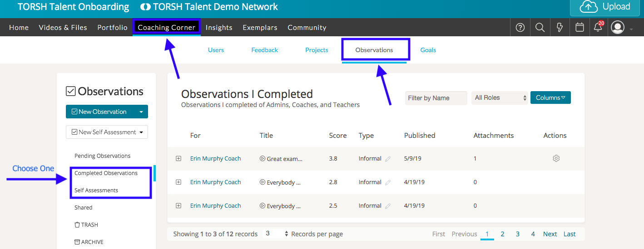Open the lightning bolt quick actions icon
This screenshot has width=644, height=249.
click(560, 28)
